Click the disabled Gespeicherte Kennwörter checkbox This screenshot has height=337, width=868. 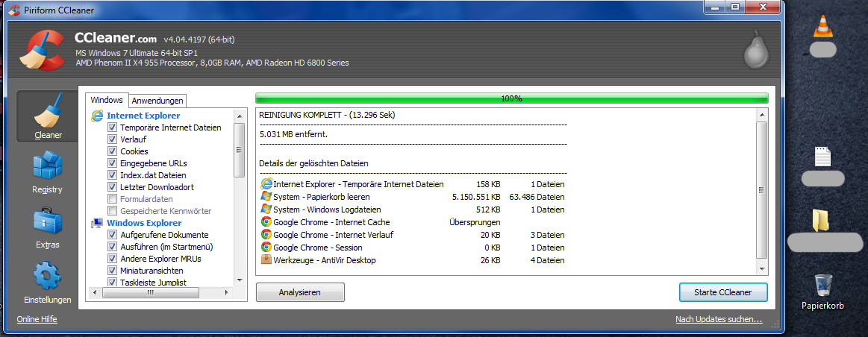click(113, 211)
